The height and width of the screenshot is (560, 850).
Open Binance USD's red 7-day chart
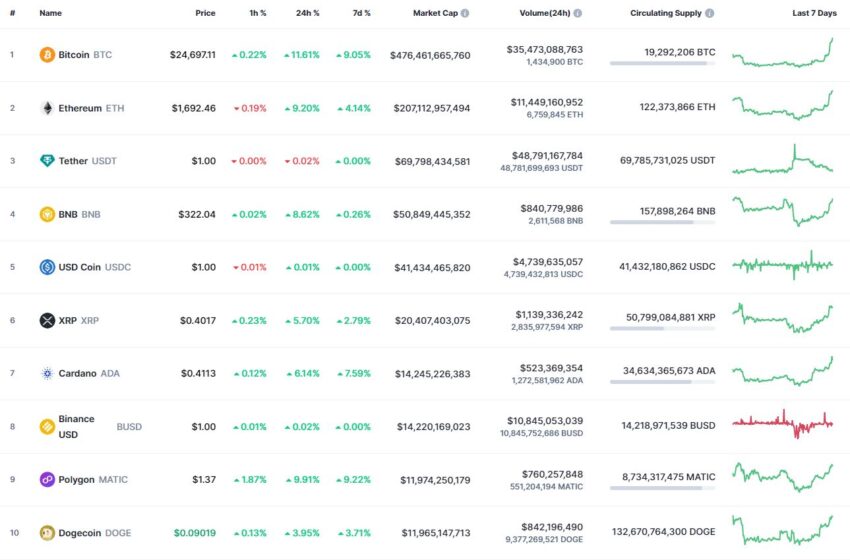tap(783, 424)
